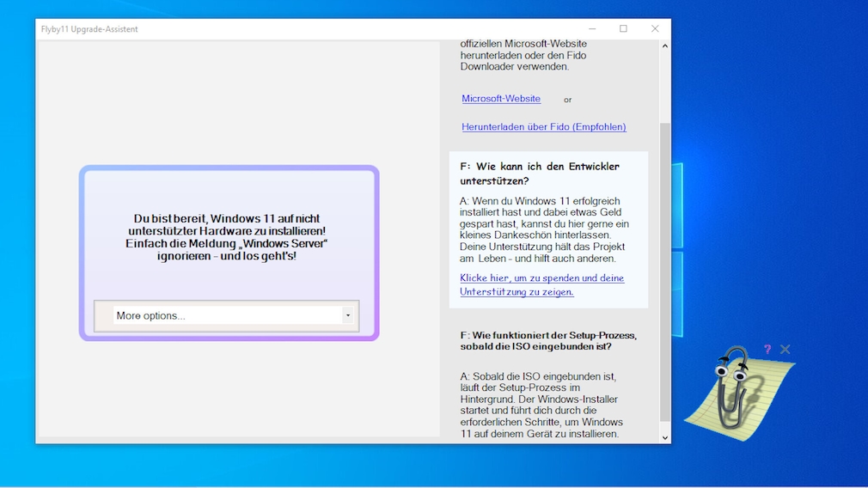
Task: Click the 'Flyby11 Upgrade-Assistent' title bar text
Action: pyautogui.click(x=89, y=29)
